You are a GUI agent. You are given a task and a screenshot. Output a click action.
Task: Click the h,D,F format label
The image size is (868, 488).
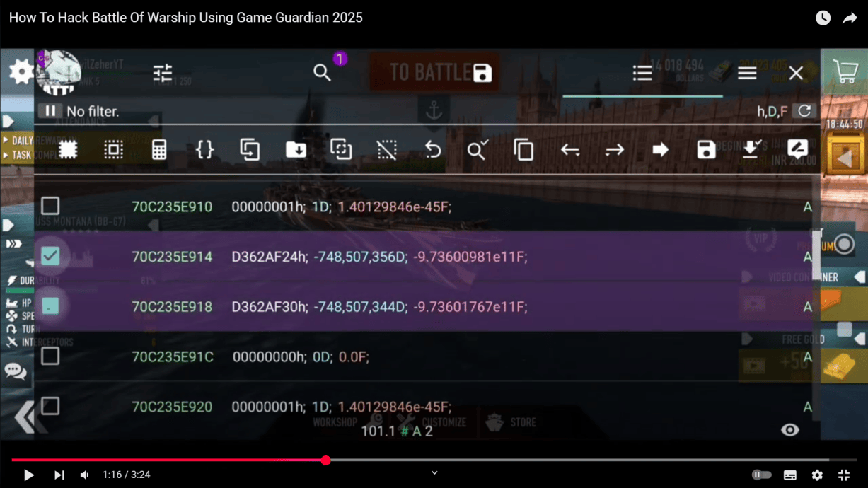[772, 112]
